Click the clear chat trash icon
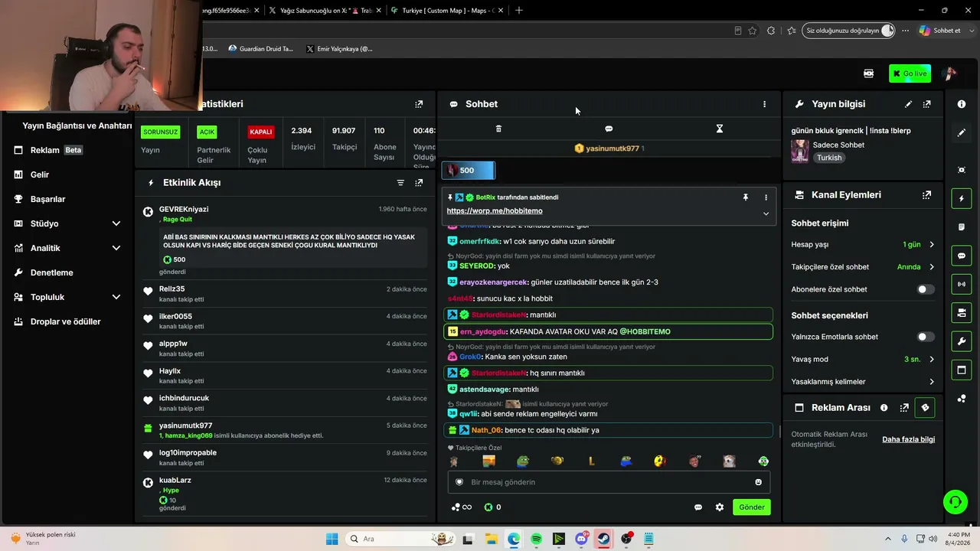Viewport: 980px width, 551px height. [x=498, y=129]
